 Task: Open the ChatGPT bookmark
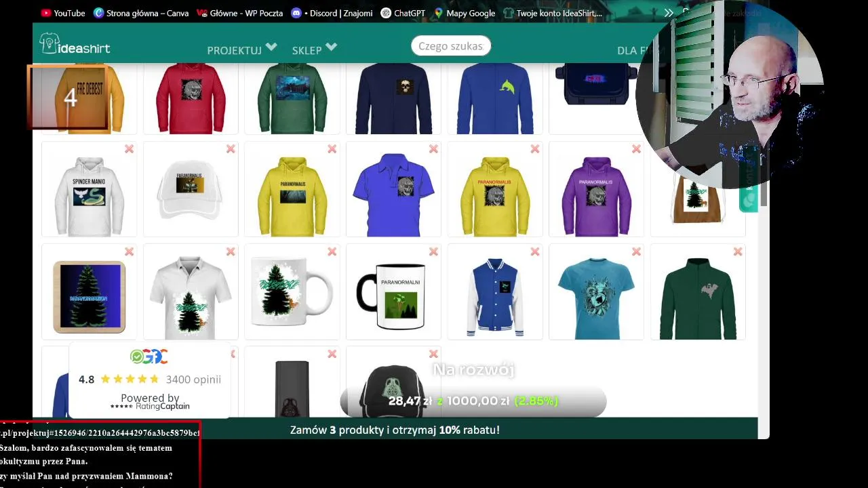click(x=403, y=13)
